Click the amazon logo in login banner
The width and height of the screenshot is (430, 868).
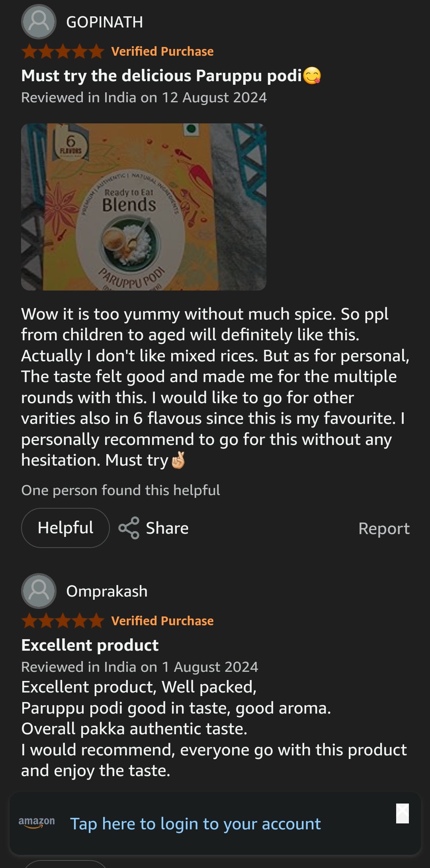point(37,823)
